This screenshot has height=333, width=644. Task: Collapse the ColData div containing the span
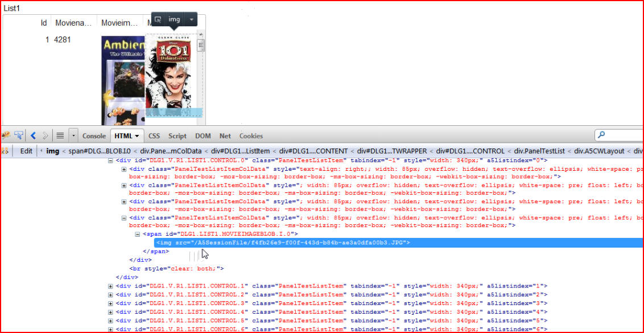(x=123, y=218)
